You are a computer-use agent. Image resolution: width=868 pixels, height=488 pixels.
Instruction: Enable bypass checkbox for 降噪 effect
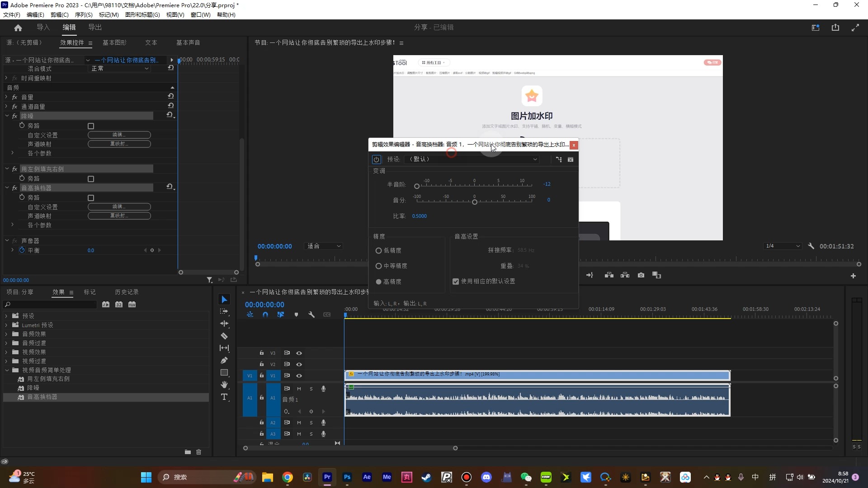91,126
